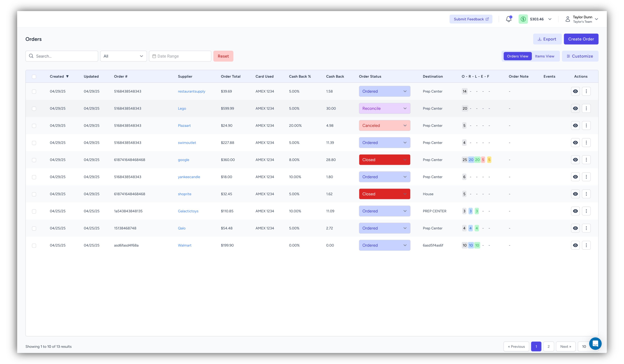Click the Create Order button
The height and width of the screenshot is (364, 624).
(x=581, y=39)
